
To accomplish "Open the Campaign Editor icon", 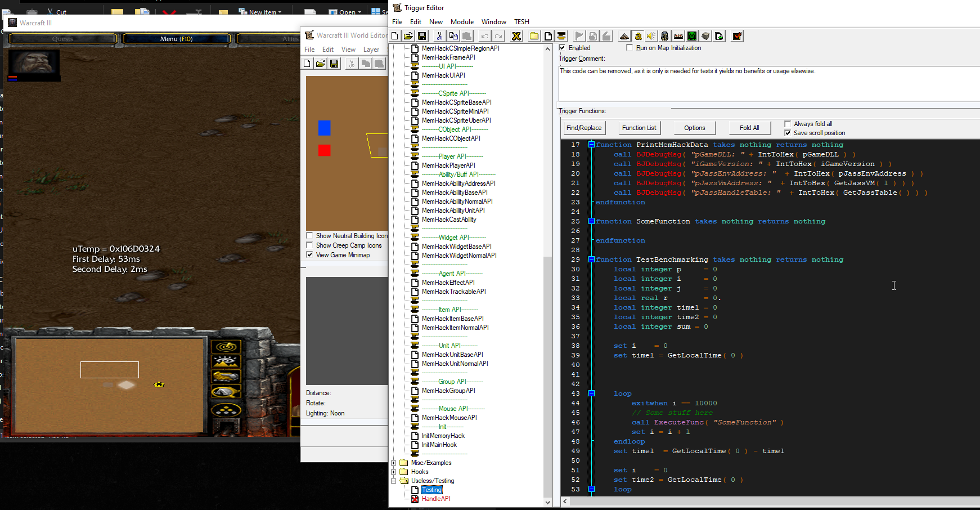I will pos(678,36).
